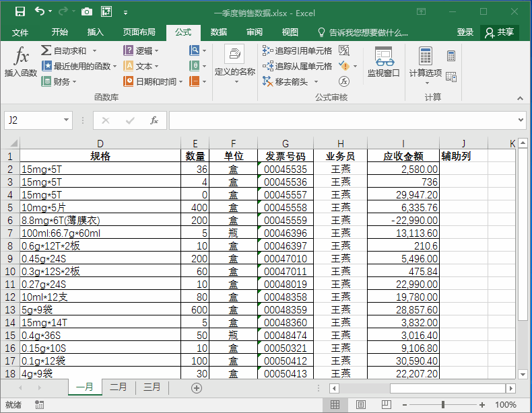
Task: Expand the AutoSum dropdown arrow
Action: click(x=94, y=51)
